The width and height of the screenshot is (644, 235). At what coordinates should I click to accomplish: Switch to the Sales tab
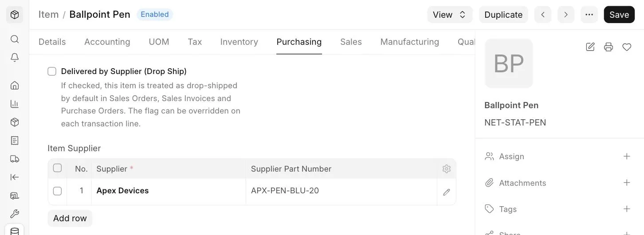point(351,42)
